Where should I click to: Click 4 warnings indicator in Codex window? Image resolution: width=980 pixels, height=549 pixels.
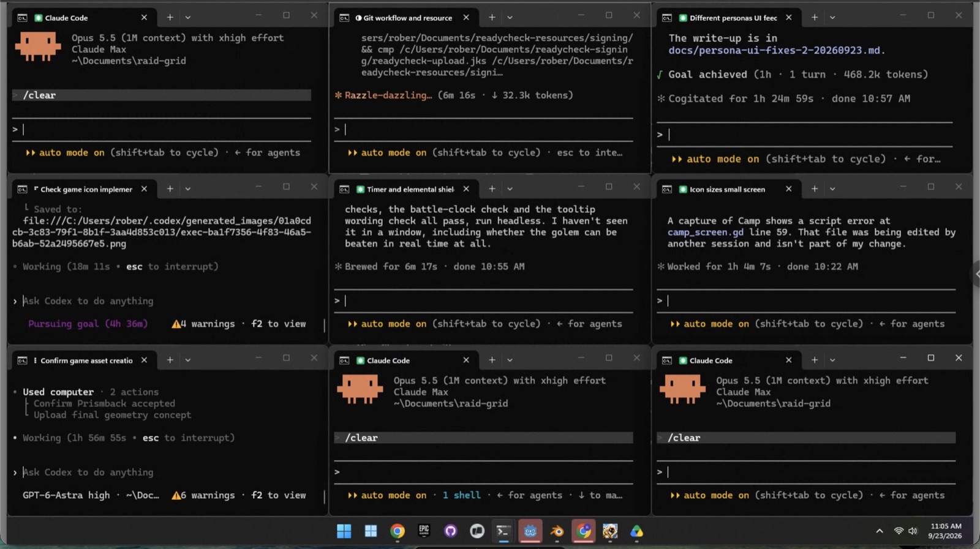tap(203, 324)
